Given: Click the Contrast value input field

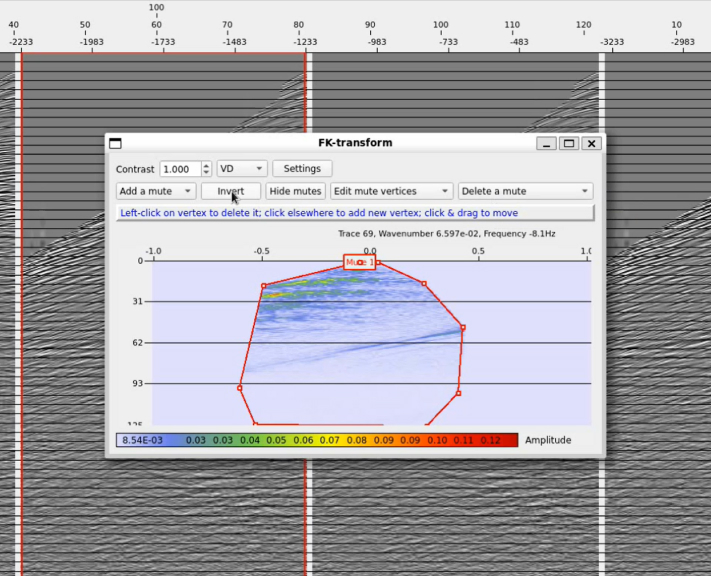Looking at the screenshot, I should 180,169.
